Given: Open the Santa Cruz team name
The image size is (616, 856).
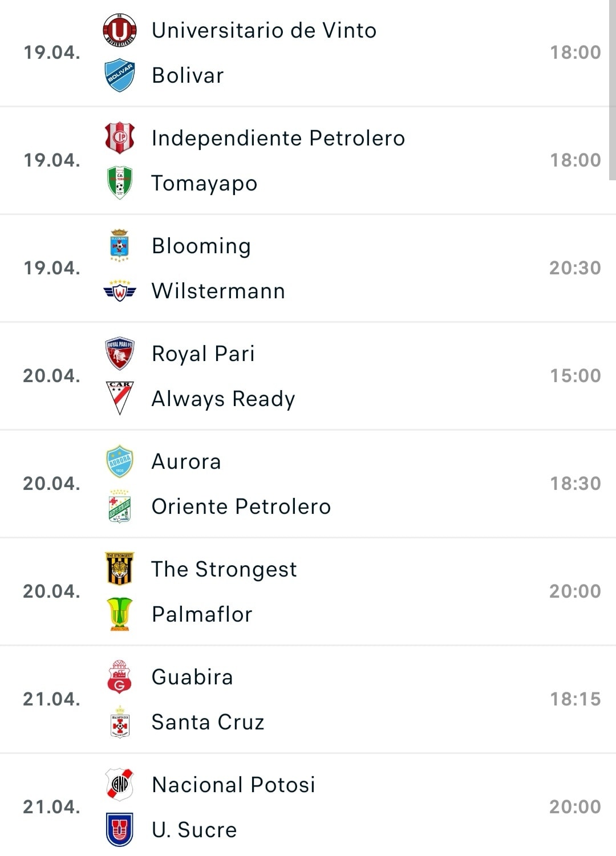Looking at the screenshot, I should [x=208, y=722].
